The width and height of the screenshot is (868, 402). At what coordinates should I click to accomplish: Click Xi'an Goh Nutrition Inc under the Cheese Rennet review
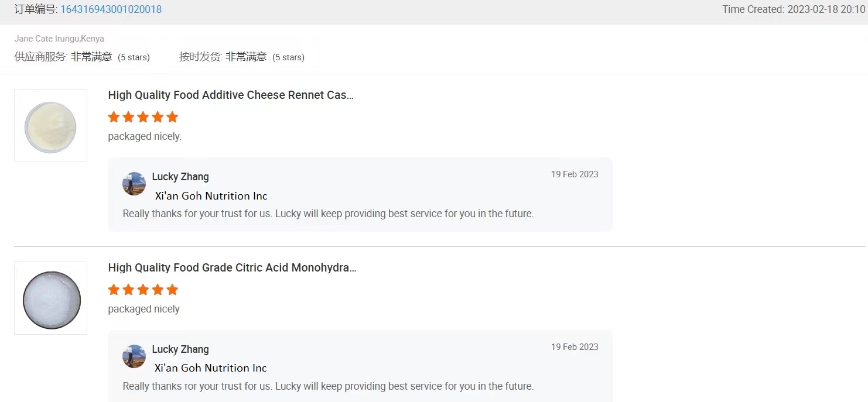click(211, 196)
